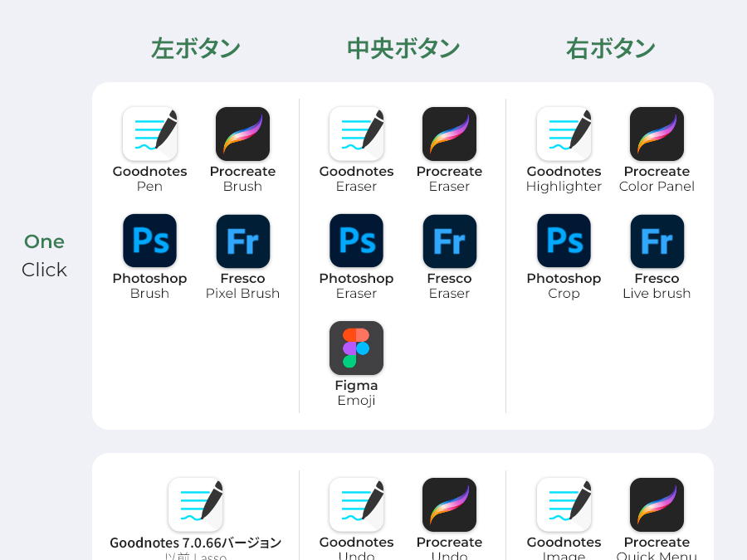Click the Procreate Eraser icon
747x560 pixels.
pyautogui.click(x=449, y=134)
